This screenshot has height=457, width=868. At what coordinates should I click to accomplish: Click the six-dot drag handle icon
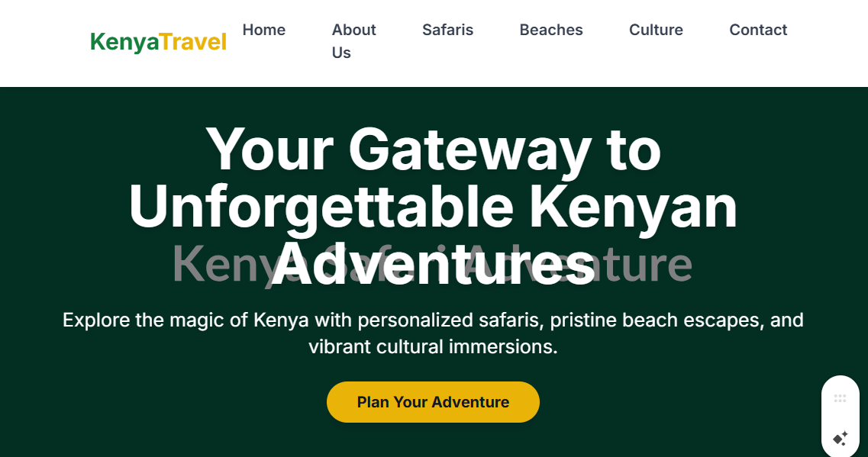(x=840, y=398)
